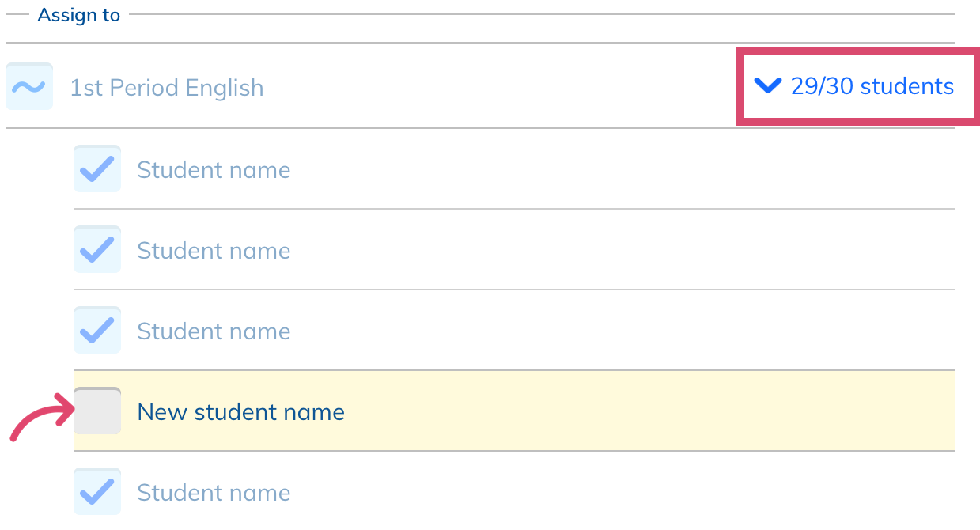Open the 29/30 students dropdown text

[872, 86]
